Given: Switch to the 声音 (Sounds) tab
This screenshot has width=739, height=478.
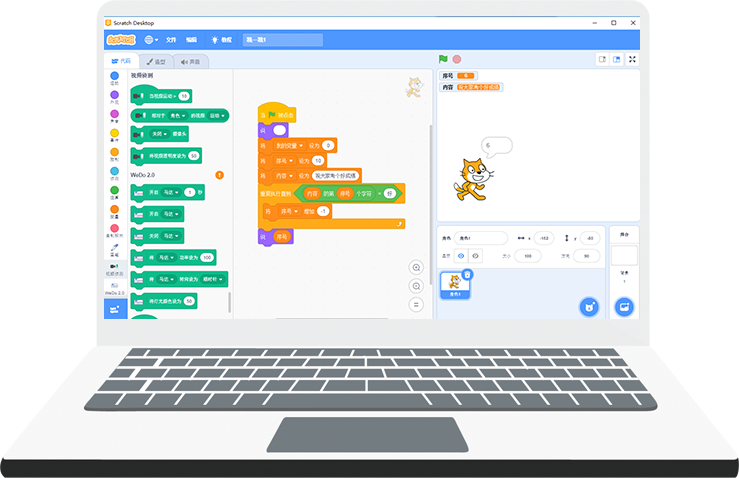Looking at the screenshot, I should click(x=190, y=62).
